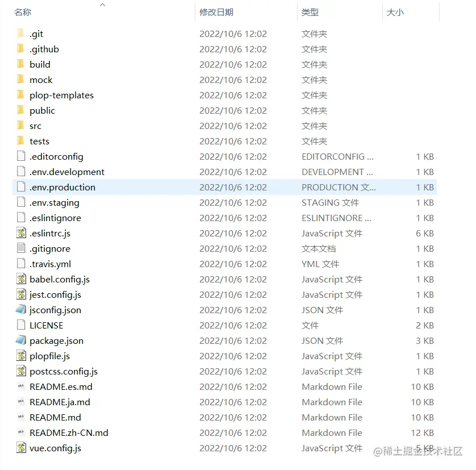Click the sort arrow above 名称 column

(103, 5)
